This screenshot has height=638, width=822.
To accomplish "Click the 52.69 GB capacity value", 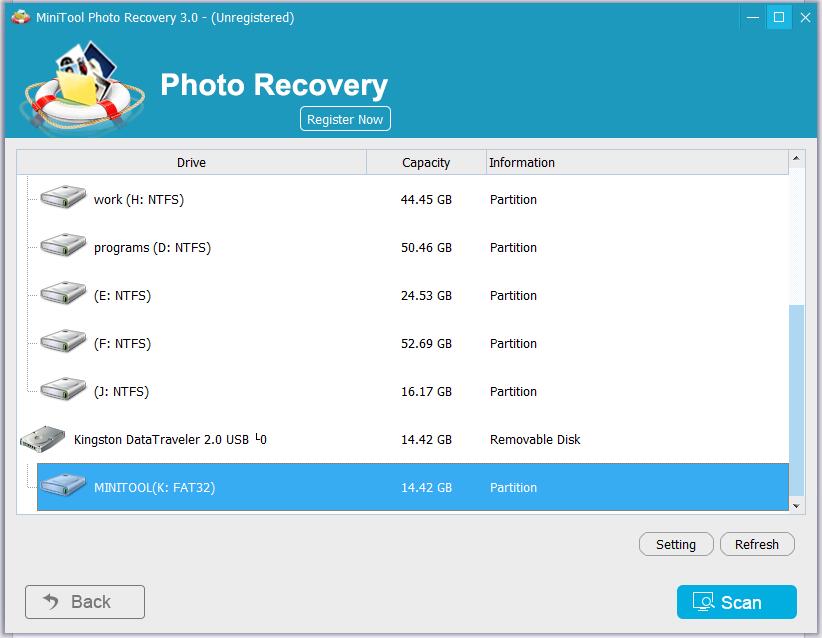I will point(426,343).
